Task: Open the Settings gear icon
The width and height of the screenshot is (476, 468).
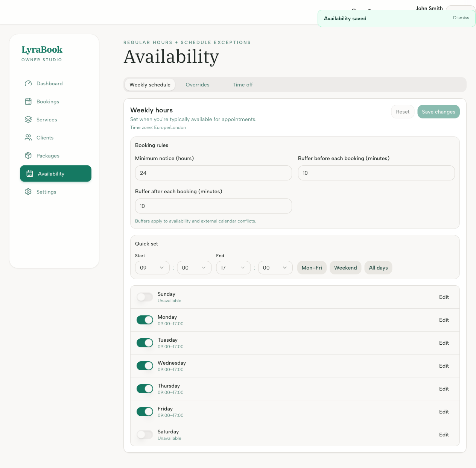Action: [x=28, y=192]
